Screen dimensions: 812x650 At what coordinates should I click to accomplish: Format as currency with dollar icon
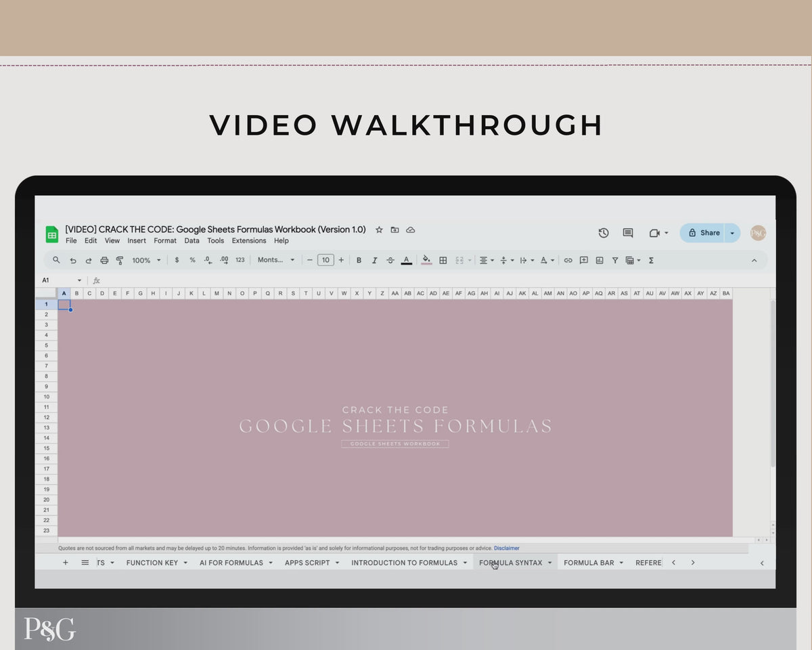tap(177, 260)
